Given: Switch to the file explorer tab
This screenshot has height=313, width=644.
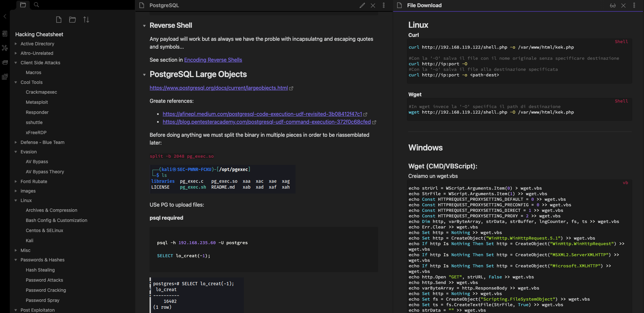Looking at the screenshot, I should click(x=23, y=5).
